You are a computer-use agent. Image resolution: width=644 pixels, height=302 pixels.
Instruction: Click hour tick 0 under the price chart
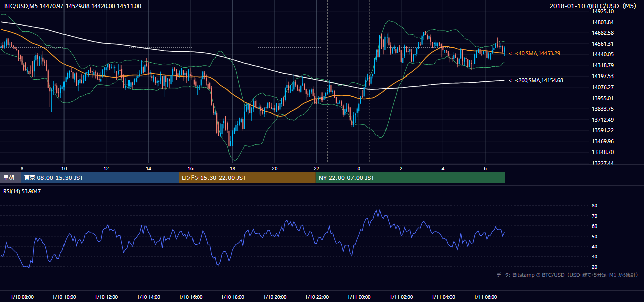pyautogui.click(x=359, y=168)
